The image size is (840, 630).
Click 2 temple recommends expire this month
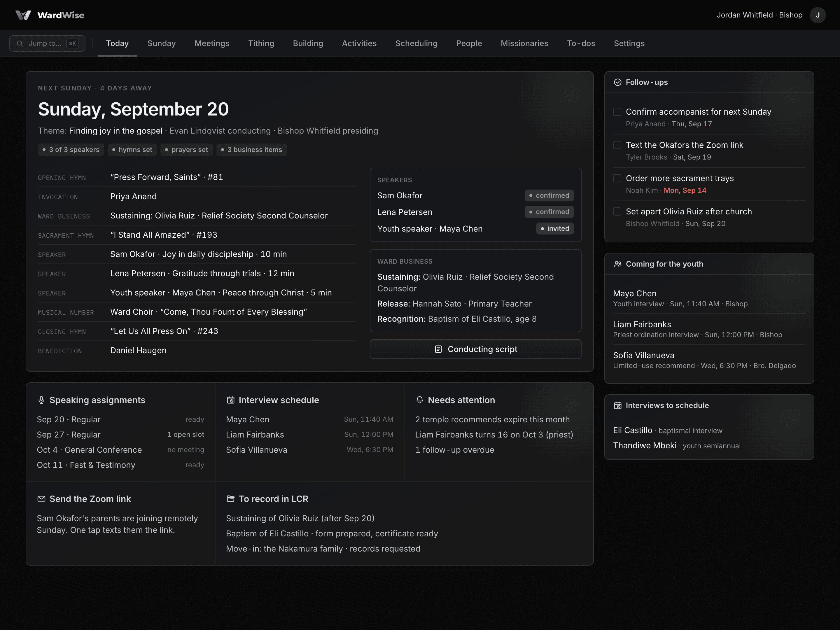tap(492, 419)
